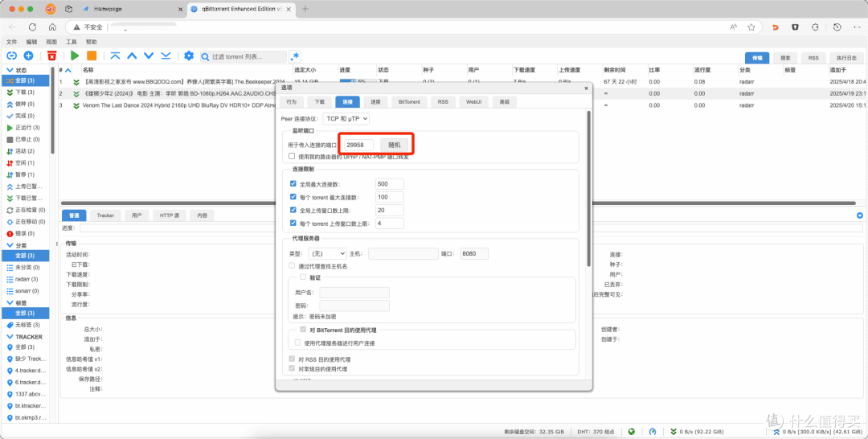This screenshot has width=868, height=439.
Task: Click the browser extensions puzzle icon
Action: [816, 27]
